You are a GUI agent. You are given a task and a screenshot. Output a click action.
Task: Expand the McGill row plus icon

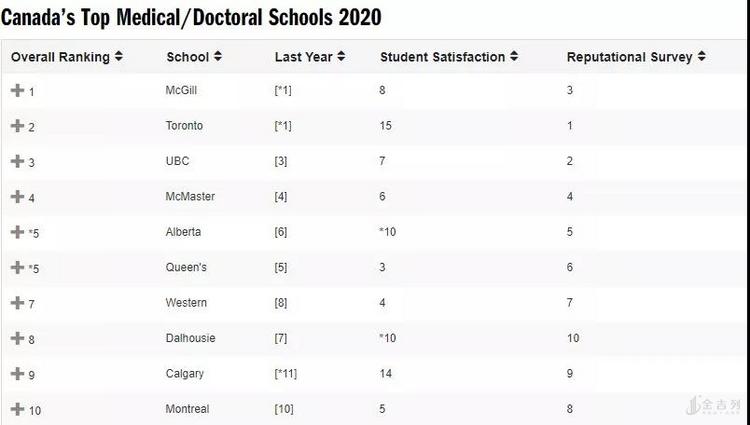17,90
